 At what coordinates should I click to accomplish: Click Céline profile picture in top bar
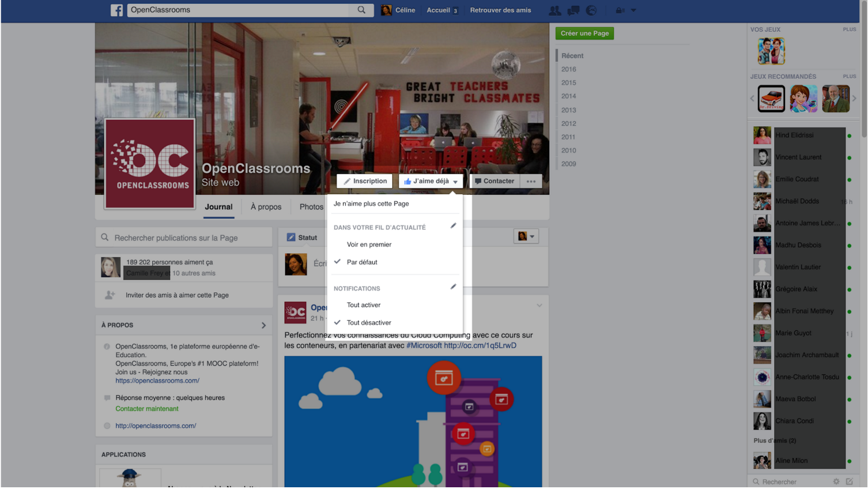(386, 10)
